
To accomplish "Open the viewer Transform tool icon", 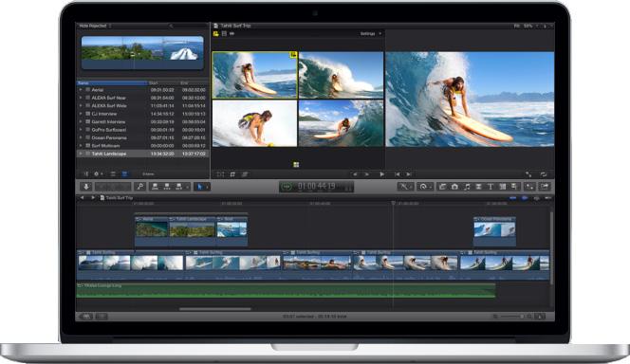I will [220, 174].
